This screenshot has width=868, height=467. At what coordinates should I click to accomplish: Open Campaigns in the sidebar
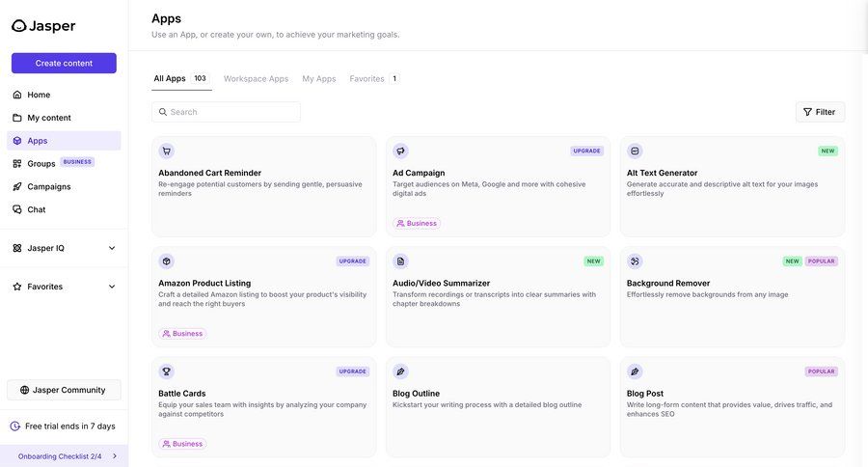click(64, 186)
